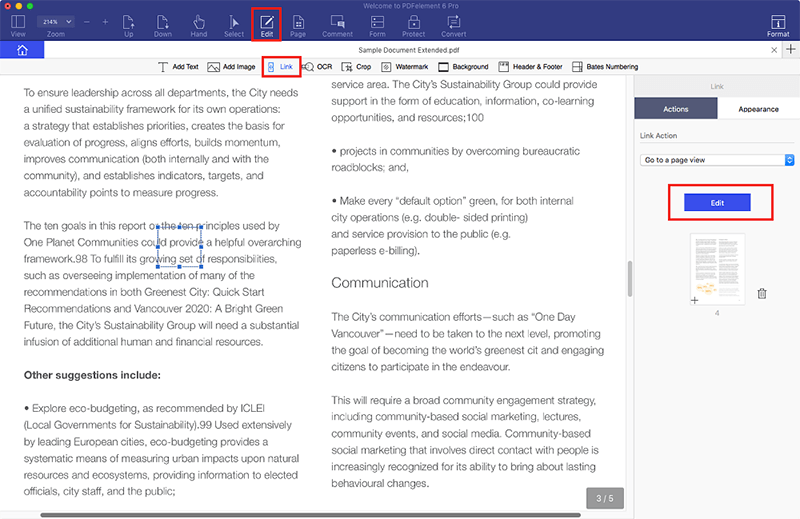
Task: Open Bates Numbering settings
Action: click(605, 67)
